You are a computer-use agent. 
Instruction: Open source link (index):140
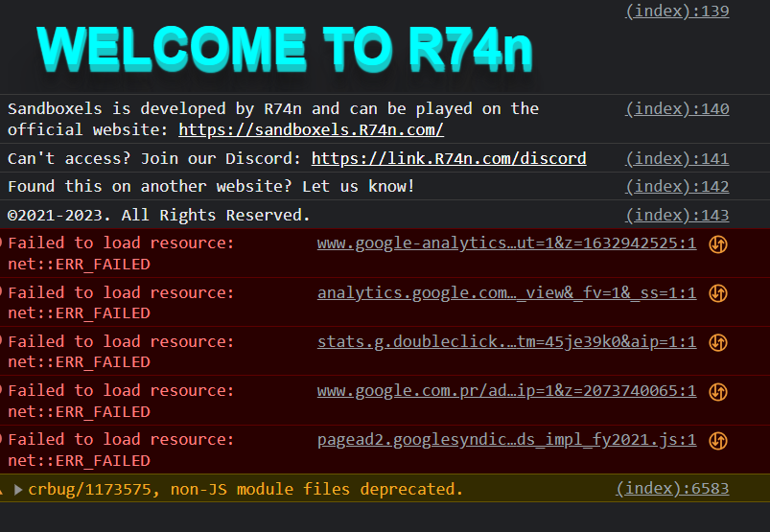coord(677,109)
